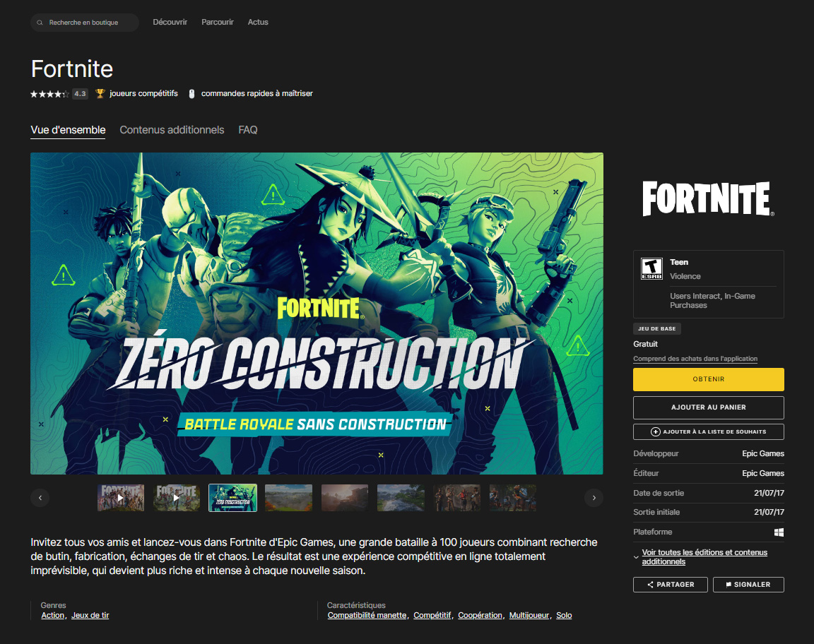Click Ajouter au panier button

click(708, 407)
